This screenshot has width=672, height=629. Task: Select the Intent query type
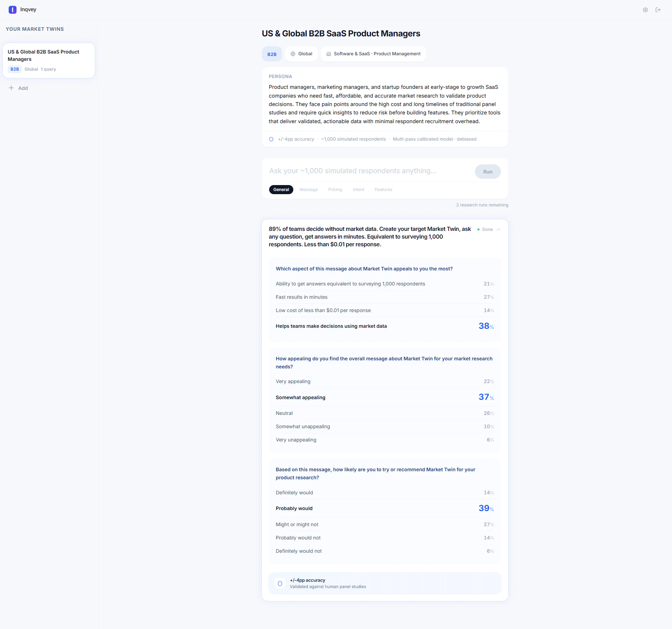pyautogui.click(x=358, y=190)
